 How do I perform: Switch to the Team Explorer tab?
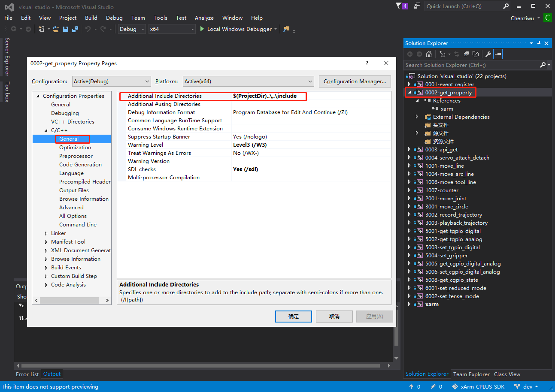tap(471, 374)
